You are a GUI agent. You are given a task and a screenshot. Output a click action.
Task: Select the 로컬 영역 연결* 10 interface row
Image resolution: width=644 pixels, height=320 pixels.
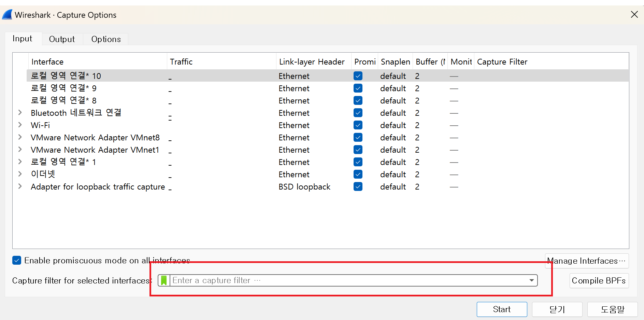[327, 76]
